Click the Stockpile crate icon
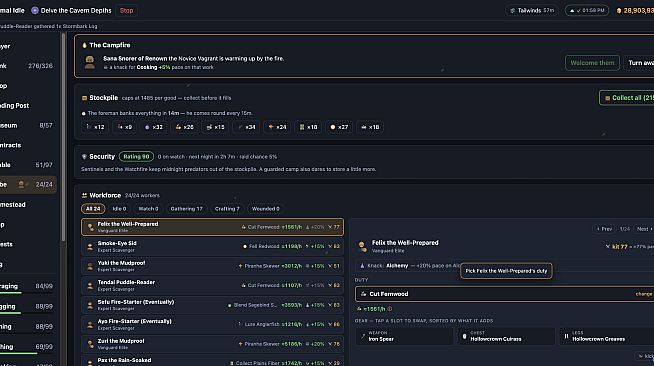Viewport: 654px width, 366px height. [84, 98]
